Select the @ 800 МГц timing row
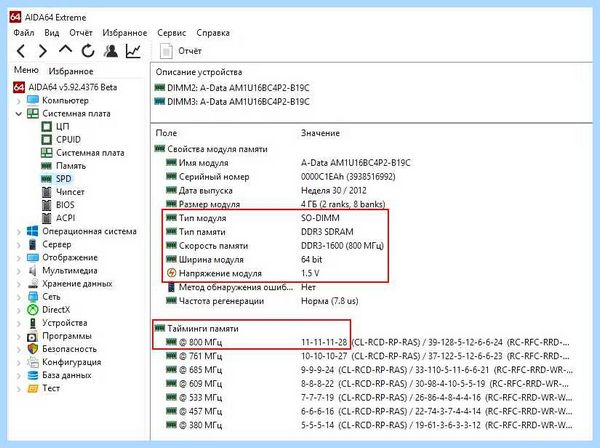The width and height of the screenshot is (600, 448). pyautogui.click(x=367, y=342)
